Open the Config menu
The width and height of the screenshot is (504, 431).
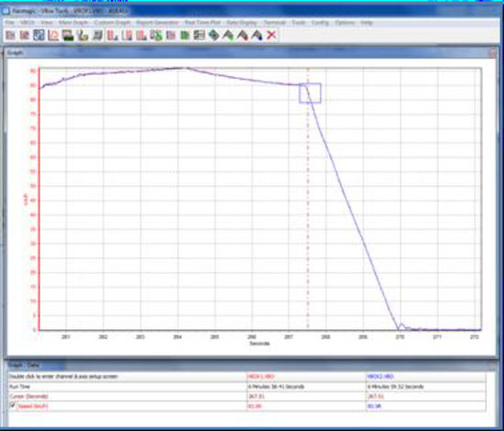click(320, 23)
